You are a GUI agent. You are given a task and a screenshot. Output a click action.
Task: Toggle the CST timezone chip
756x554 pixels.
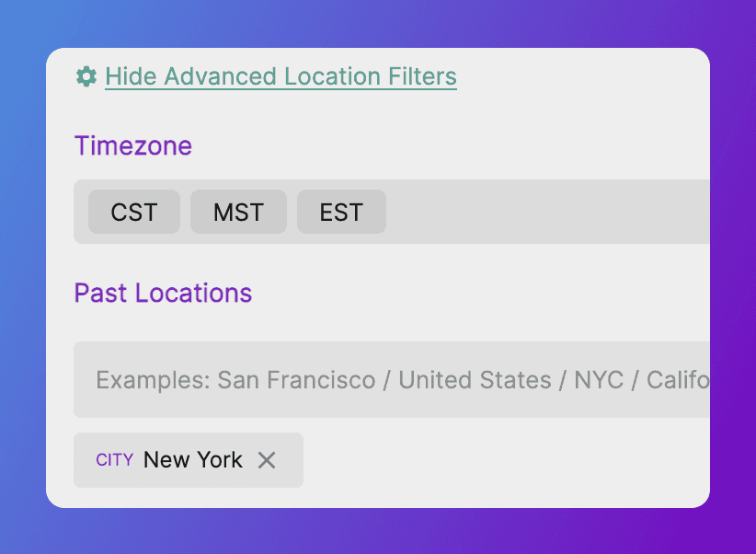point(134,213)
